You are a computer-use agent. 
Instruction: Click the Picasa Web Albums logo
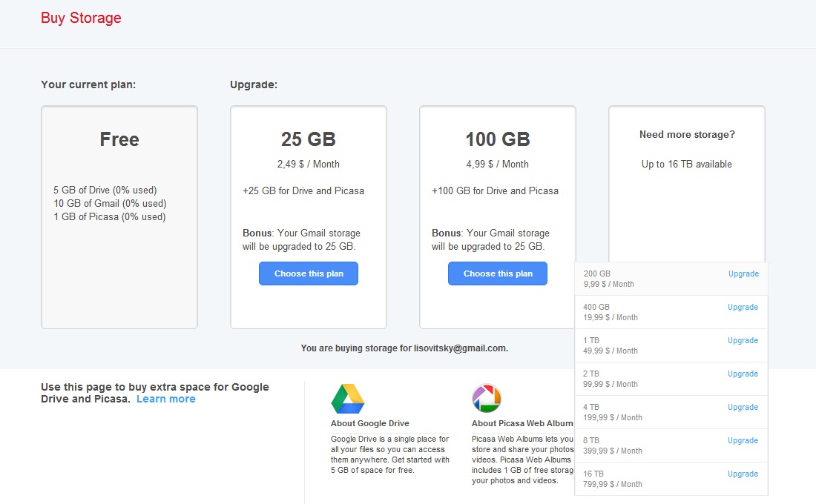tap(487, 399)
